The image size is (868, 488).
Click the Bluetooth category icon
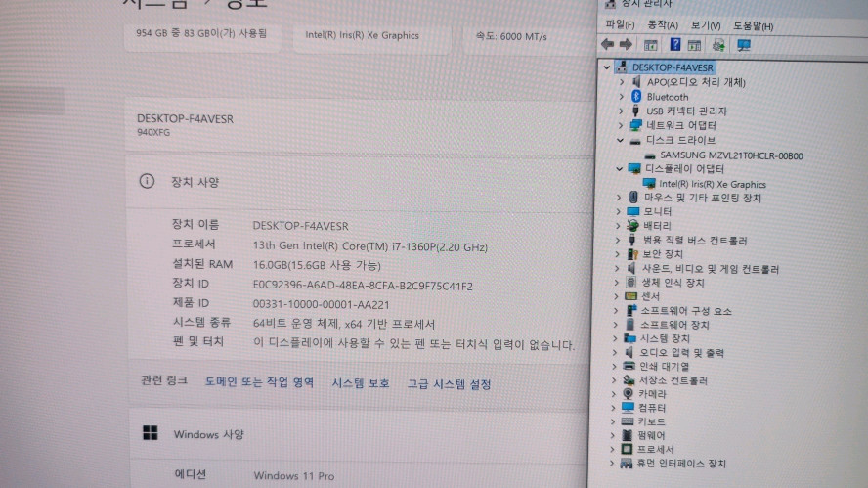(x=636, y=97)
